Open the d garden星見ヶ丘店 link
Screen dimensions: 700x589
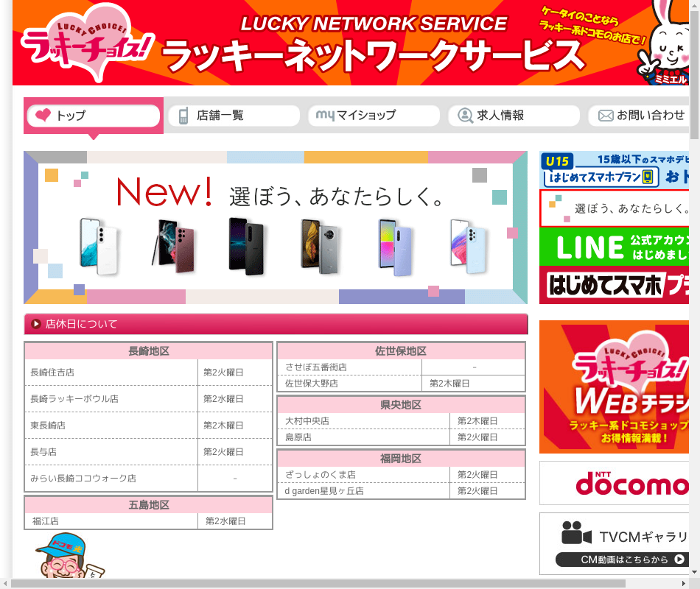click(324, 491)
